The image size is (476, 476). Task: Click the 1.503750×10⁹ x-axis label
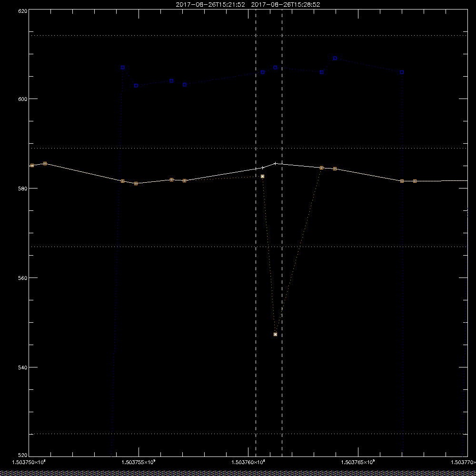click(x=29, y=462)
